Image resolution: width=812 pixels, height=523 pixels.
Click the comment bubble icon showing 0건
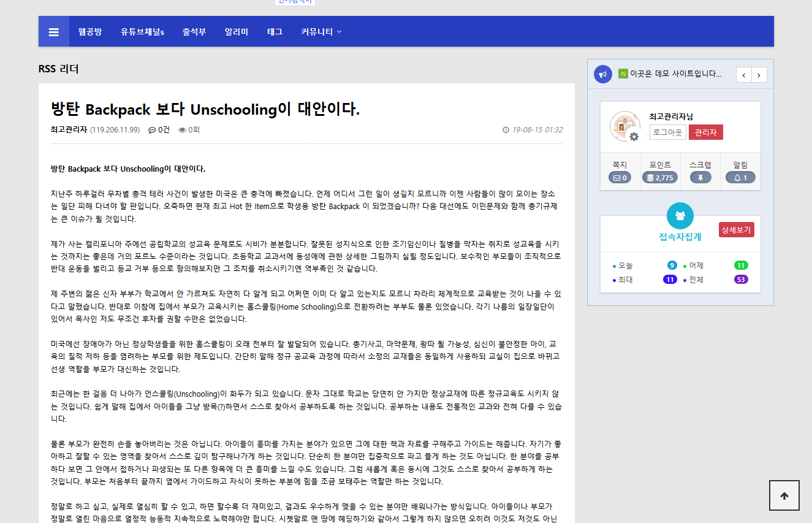click(151, 129)
